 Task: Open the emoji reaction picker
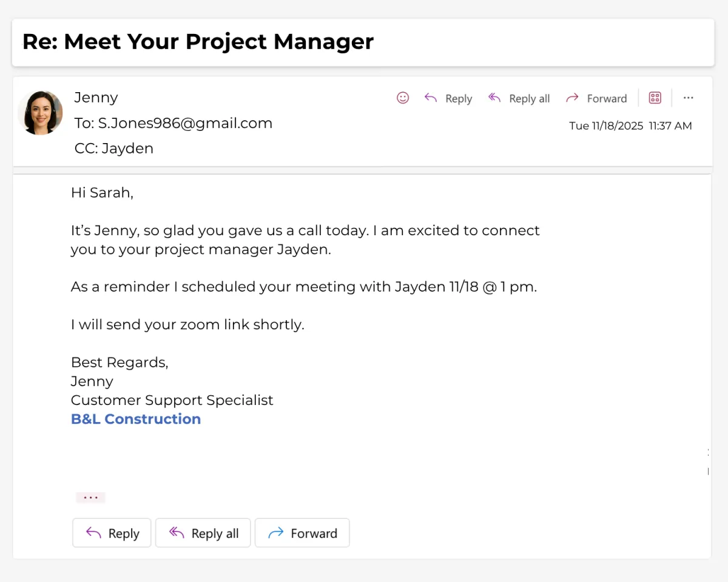coord(403,98)
